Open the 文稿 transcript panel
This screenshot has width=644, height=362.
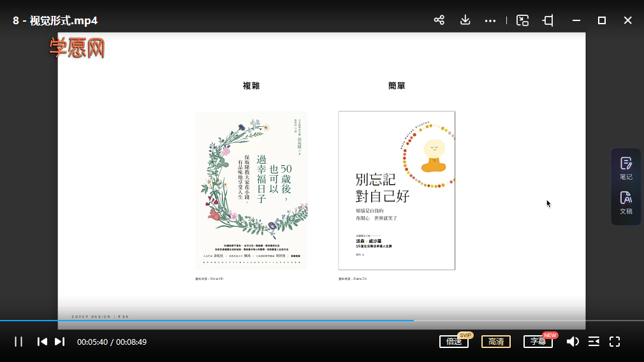[626, 203]
